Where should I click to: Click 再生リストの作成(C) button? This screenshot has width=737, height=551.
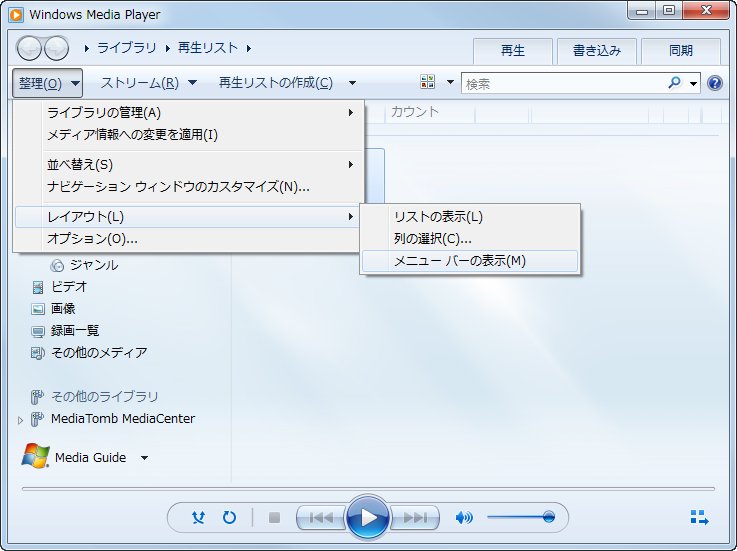[x=276, y=83]
